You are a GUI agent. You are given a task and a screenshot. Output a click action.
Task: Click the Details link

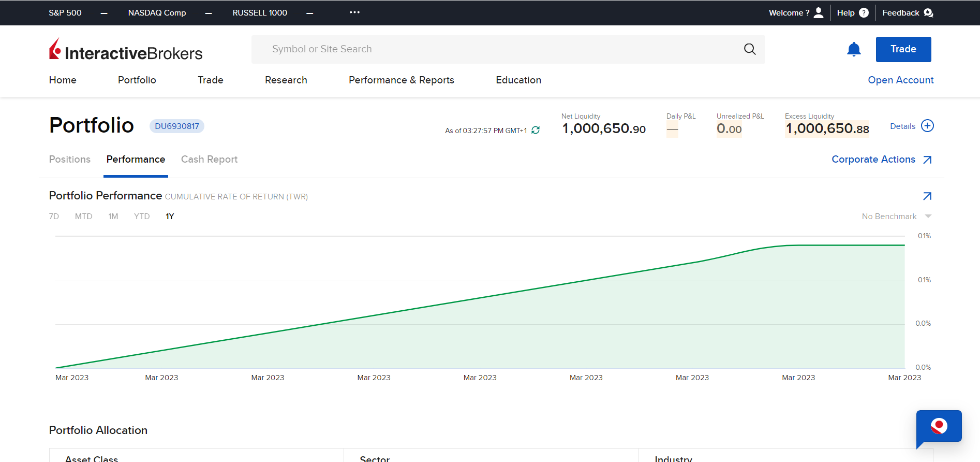tap(903, 126)
